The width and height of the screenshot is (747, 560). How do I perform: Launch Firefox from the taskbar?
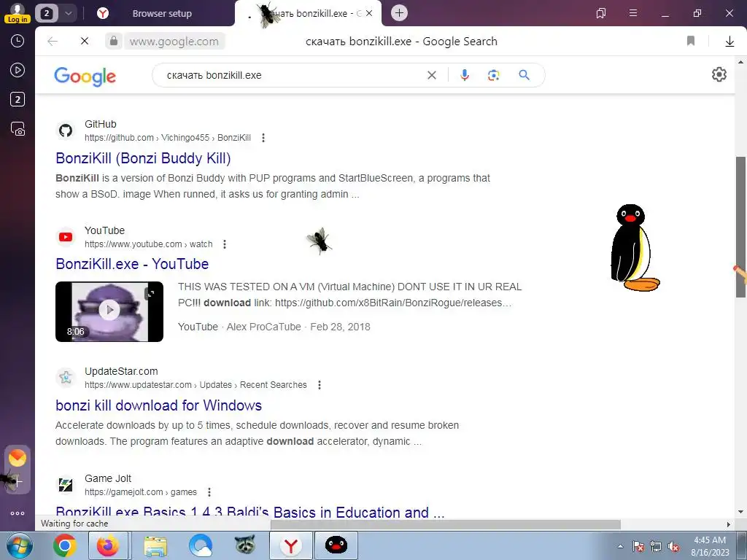108,545
